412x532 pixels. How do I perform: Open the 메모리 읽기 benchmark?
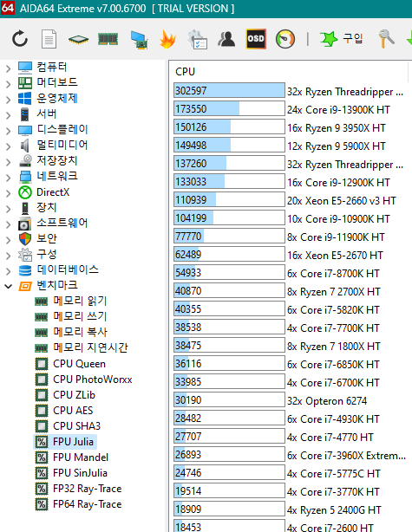[x=80, y=301]
